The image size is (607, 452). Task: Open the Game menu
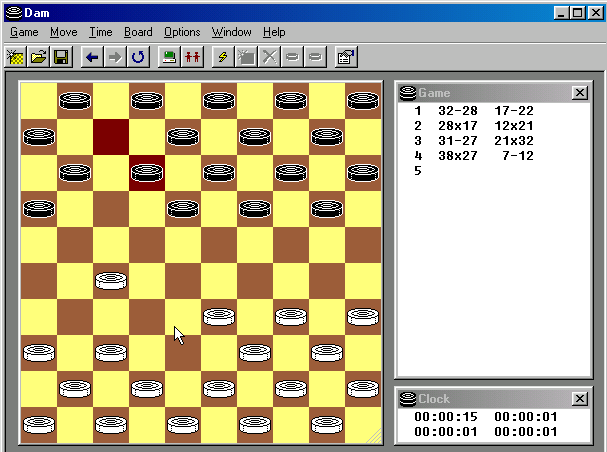tap(24, 32)
